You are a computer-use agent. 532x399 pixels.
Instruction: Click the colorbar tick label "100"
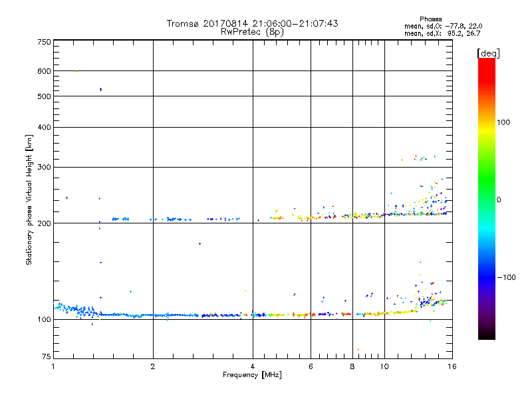click(x=503, y=122)
